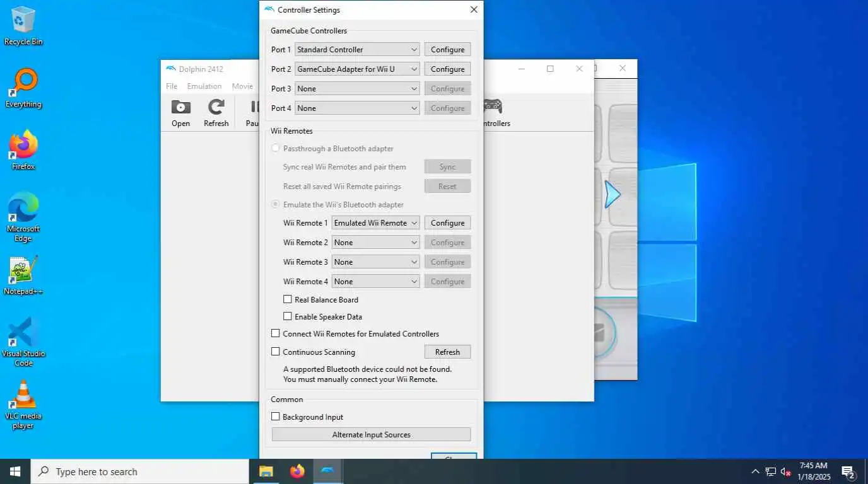Open the Everything search desktop icon

tap(23, 88)
